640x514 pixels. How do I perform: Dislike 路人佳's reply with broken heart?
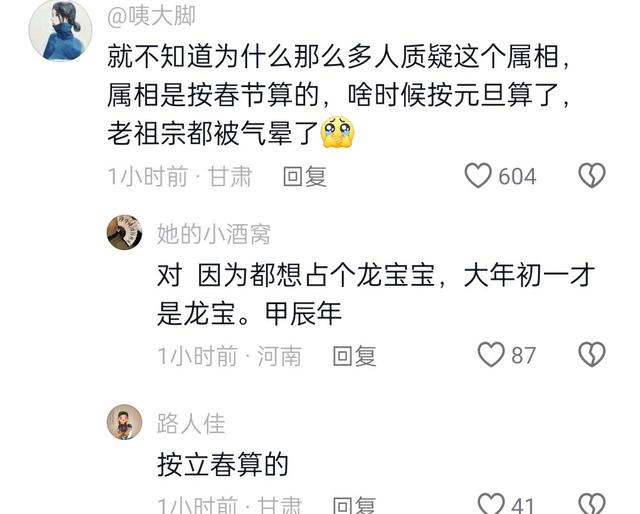tap(592, 504)
